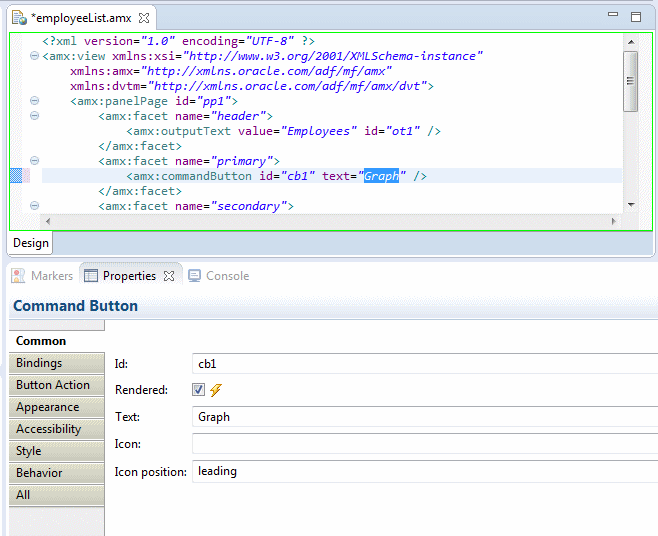Collapse the primary facet fold marker
The image size is (658, 536).
click(x=34, y=161)
